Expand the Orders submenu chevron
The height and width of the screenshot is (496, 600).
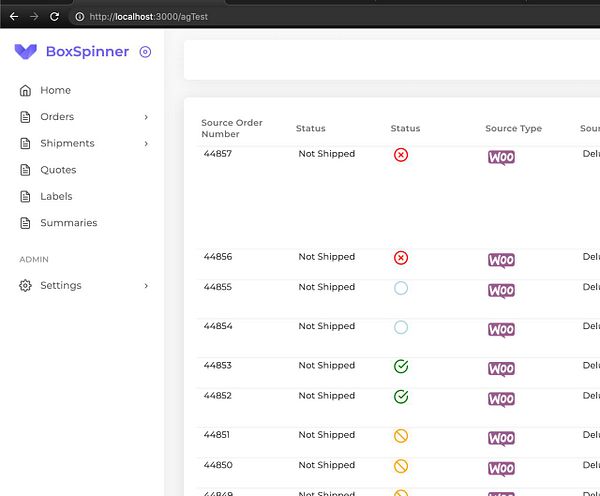click(x=146, y=117)
